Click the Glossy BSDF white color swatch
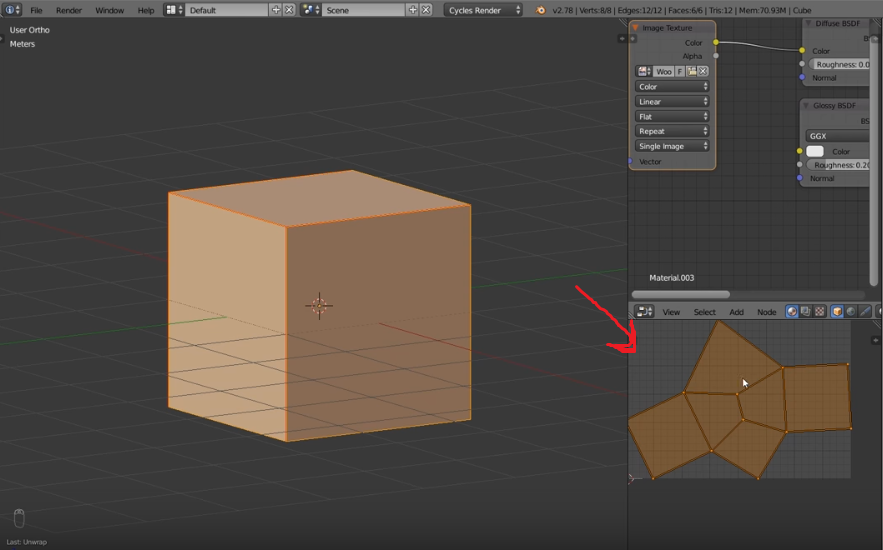The width and height of the screenshot is (883, 550). coord(815,151)
